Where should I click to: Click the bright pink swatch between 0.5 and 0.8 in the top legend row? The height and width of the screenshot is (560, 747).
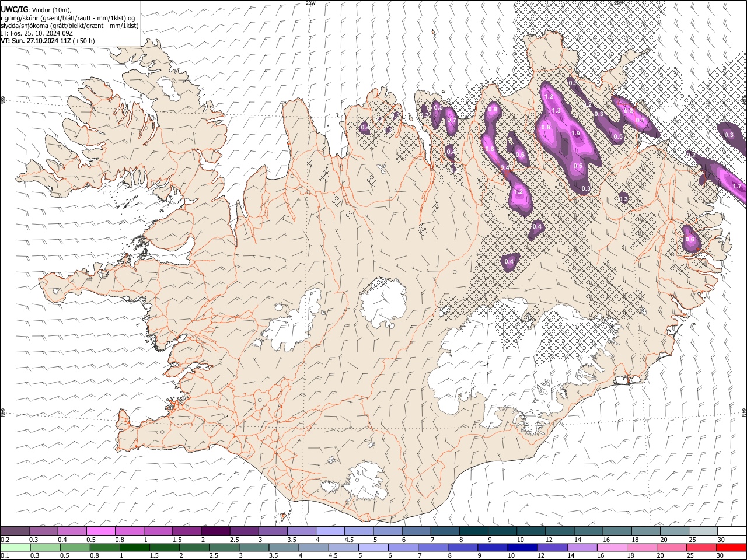[101, 531]
